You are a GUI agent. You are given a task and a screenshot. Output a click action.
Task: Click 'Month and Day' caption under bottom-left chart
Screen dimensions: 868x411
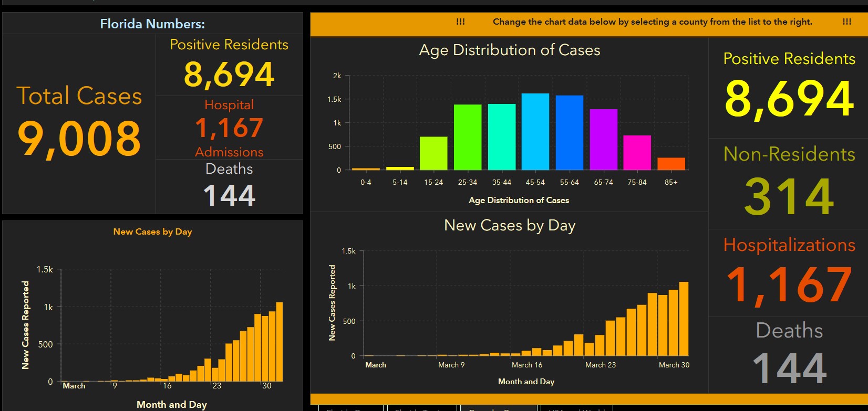(x=172, y=405)
